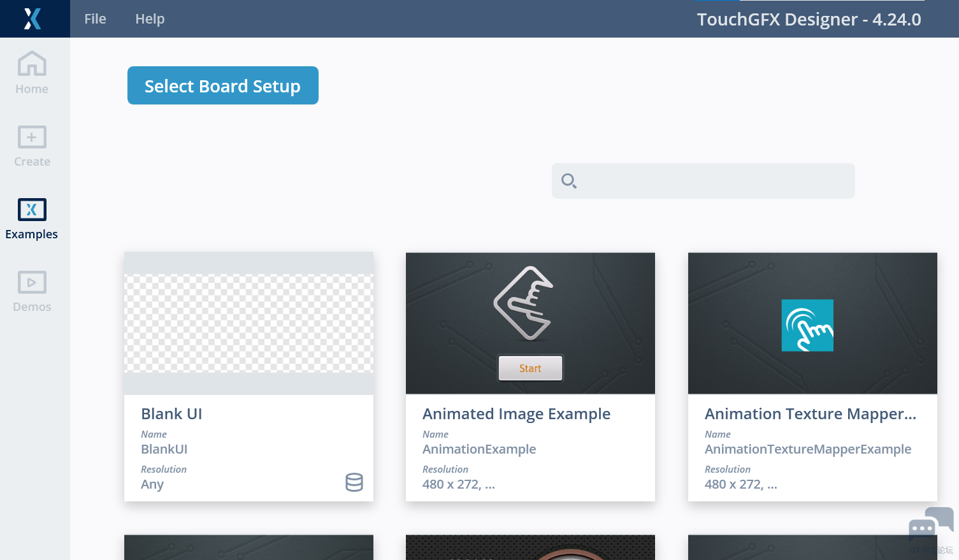This screenshot has width=959, height=560.
Task: Click the magnifying glass search icon
Action: tap(569, 181)
